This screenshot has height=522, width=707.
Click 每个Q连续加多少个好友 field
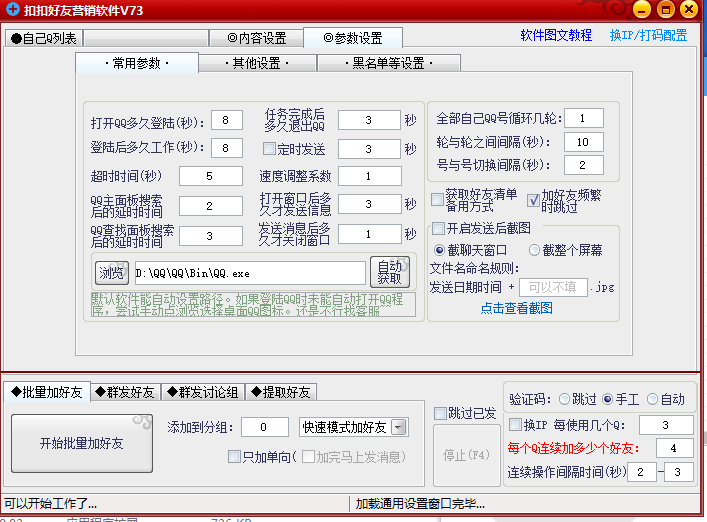point(675,448)
